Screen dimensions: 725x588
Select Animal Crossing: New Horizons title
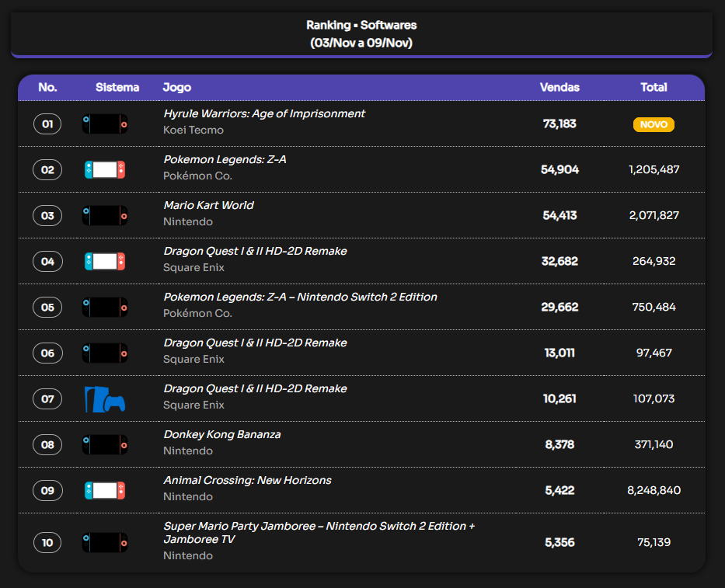[247, 480]
